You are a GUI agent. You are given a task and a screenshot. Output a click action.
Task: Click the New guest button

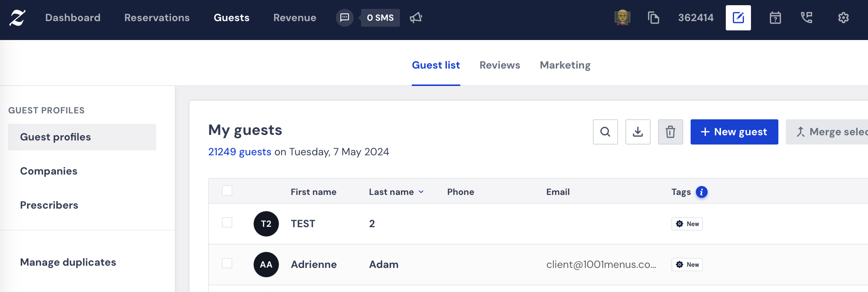[734, 132]
